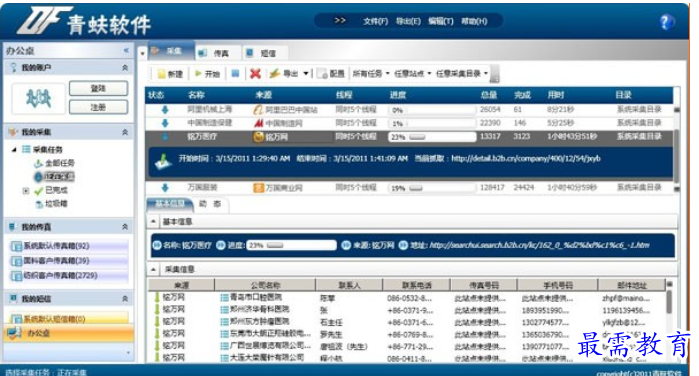This screenshot has width=699, height=376.
Task: Click the 注册 register button
Action: (99, 107)
